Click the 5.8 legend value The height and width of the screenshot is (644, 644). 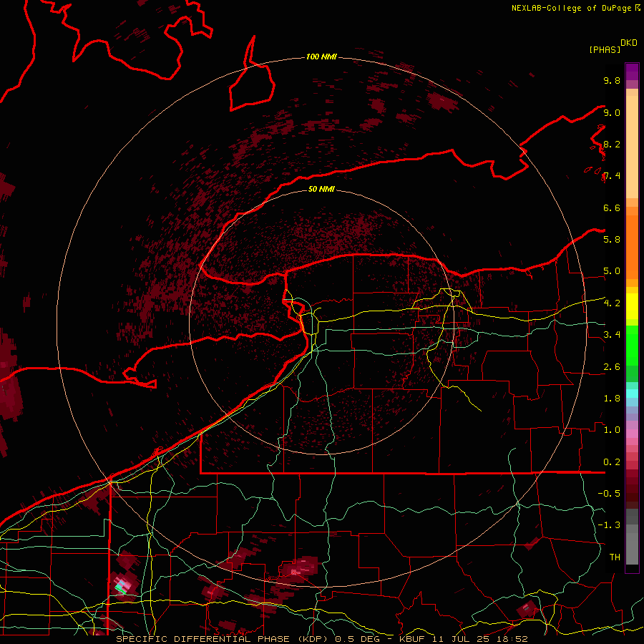(x=612, y=240)
